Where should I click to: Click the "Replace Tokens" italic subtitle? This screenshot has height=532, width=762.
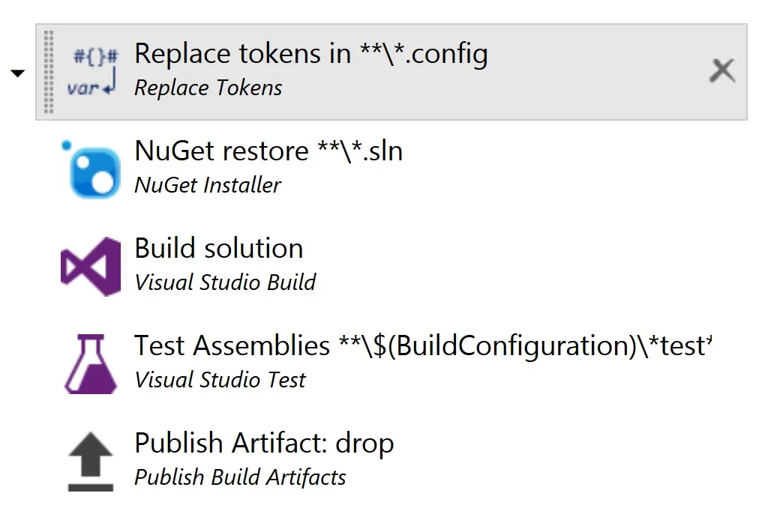[208, 88]
